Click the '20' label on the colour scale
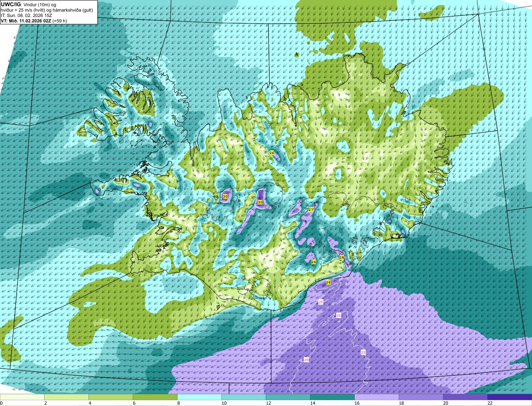The image size is (532, 406). [446, 403]
